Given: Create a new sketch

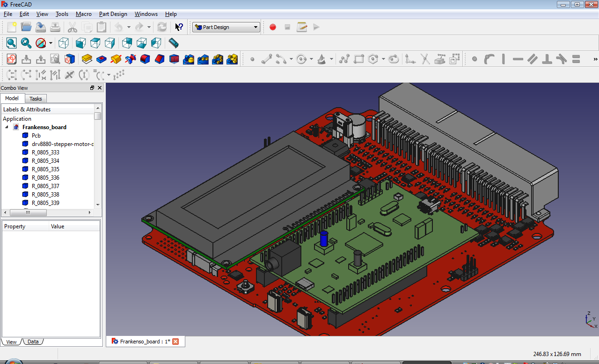Looking at the screenshot, I should pos(12,59).
